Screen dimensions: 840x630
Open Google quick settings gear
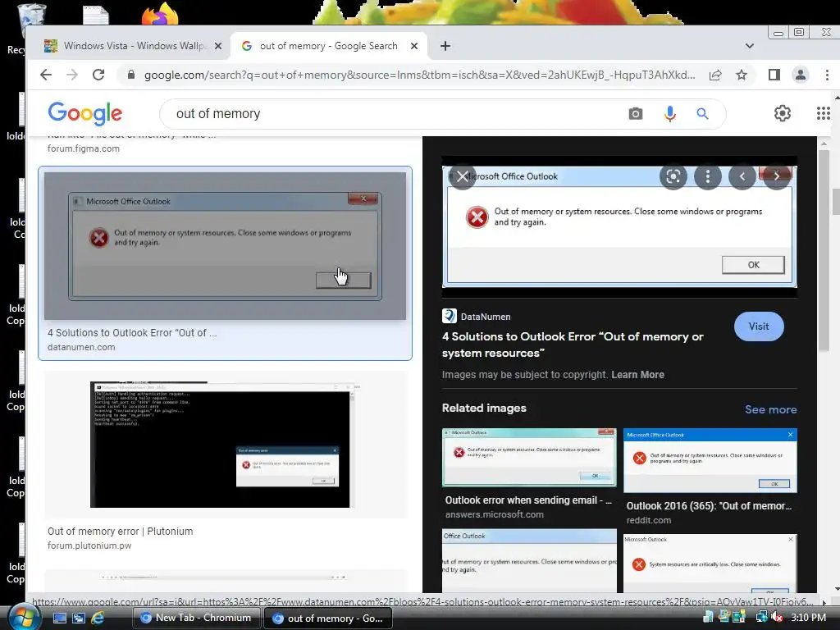782,113
